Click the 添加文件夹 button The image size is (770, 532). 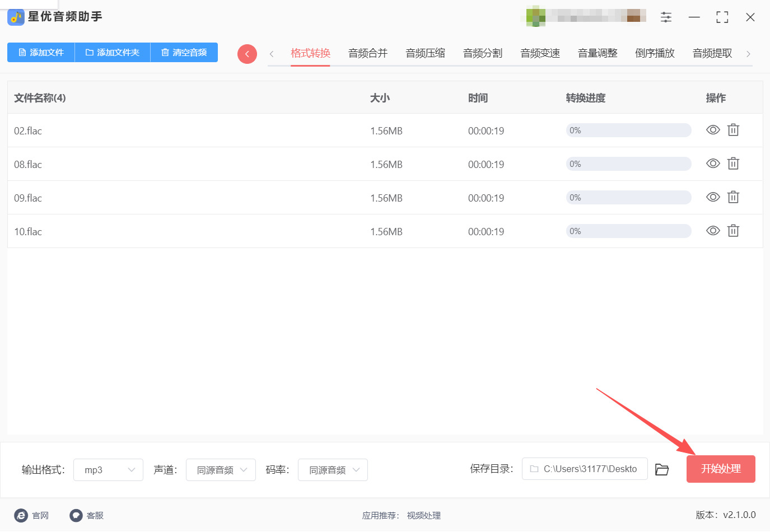click(x=113, y=52)
